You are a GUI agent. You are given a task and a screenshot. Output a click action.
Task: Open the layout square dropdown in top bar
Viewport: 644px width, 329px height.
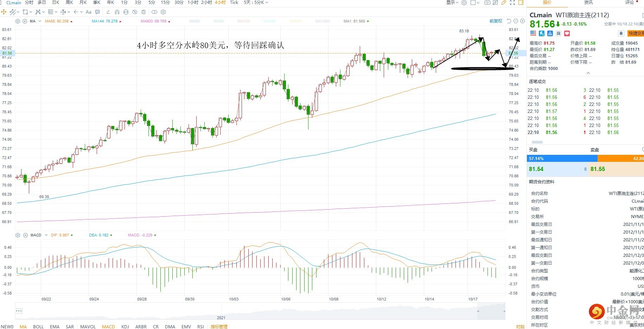[x=475, y=2]
